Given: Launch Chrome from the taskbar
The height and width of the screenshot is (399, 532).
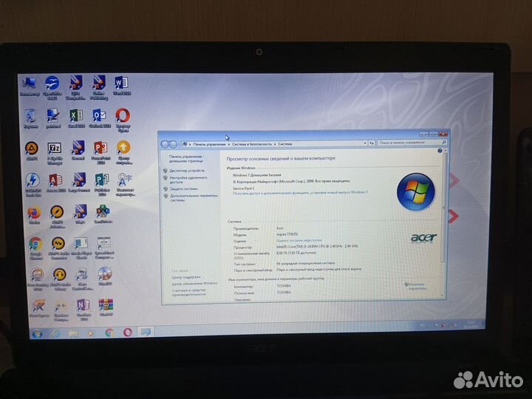Looking at the screenshot, I should pos(109,332).
